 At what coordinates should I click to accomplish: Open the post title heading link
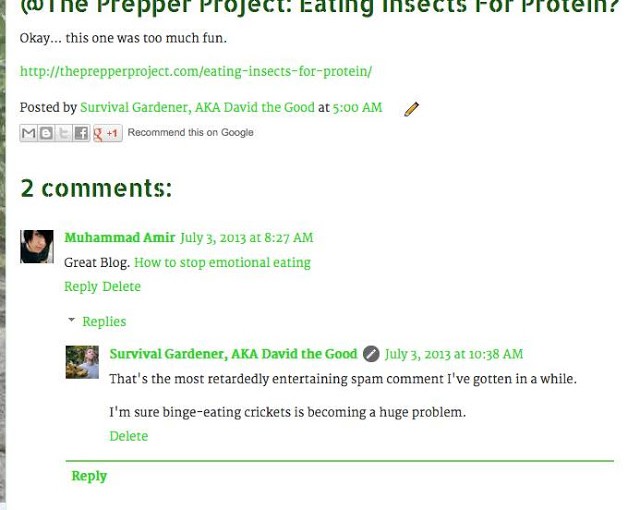(320, 8)
